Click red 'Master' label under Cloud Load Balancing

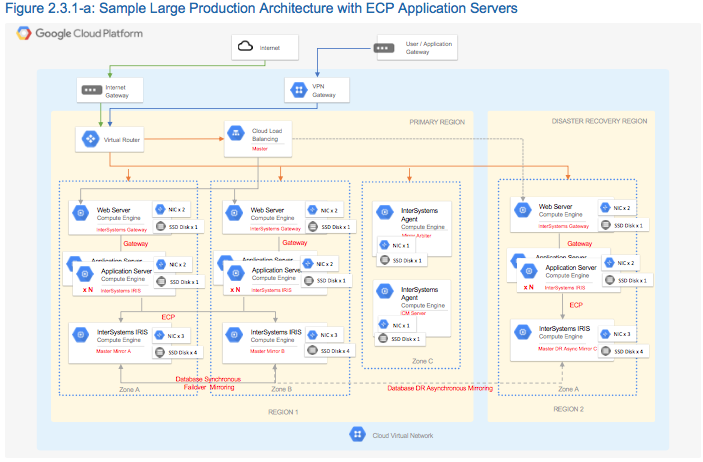(260, 148)
